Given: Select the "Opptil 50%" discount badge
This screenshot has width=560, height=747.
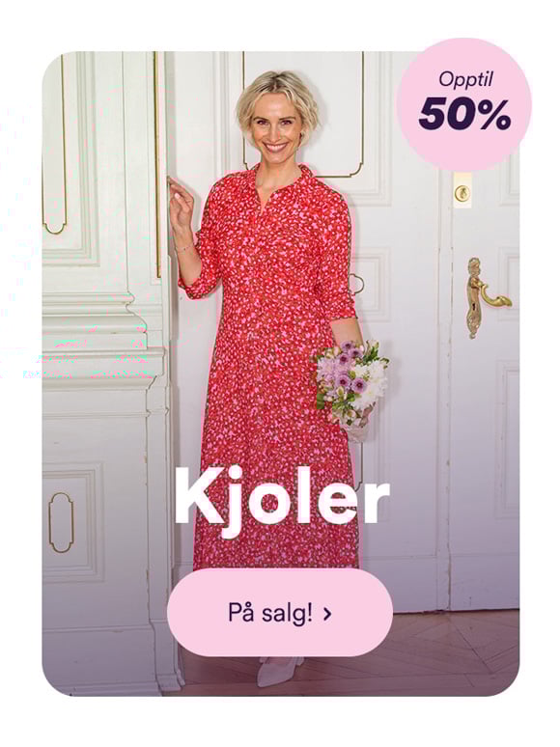Looking at the screenshot, I should coord(464,104).
